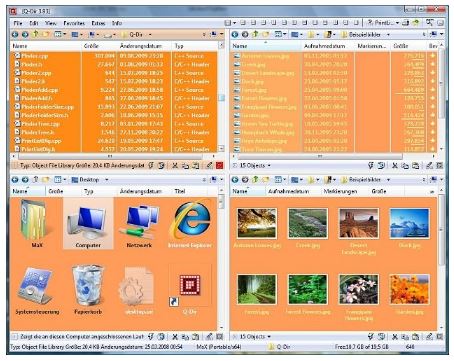Click the red icon in top-left pane status bar

click(x=219, y=165)
